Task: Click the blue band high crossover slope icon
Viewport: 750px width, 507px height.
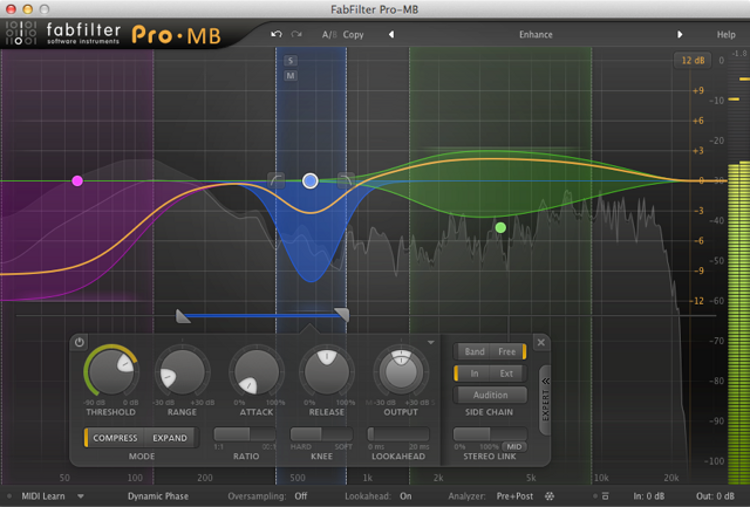Action: [x=345, y=180]
